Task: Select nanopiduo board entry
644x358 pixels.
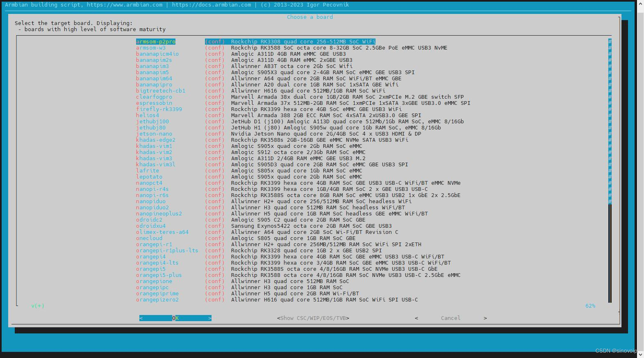Action: pyautogui.click(x=274, y=201)
